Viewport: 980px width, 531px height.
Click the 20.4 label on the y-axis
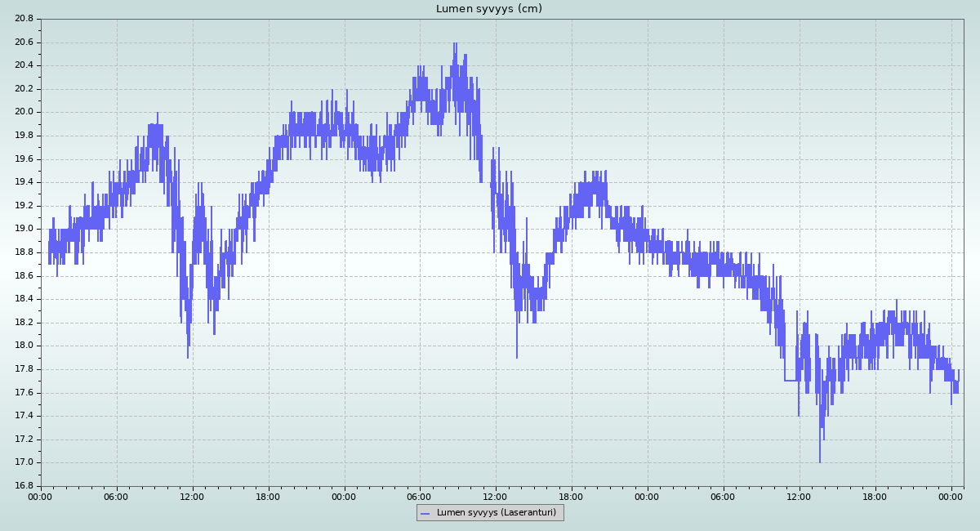[24, 65]
